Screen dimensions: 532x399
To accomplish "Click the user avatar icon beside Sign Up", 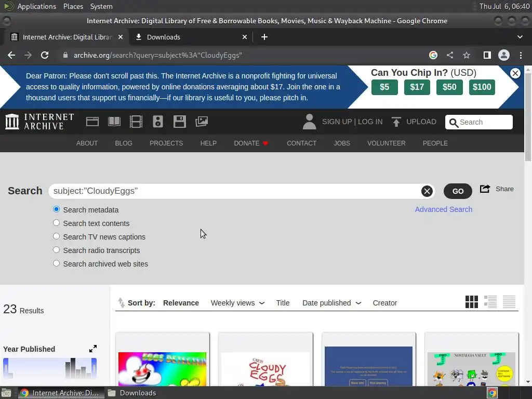I will click(309, 122).
